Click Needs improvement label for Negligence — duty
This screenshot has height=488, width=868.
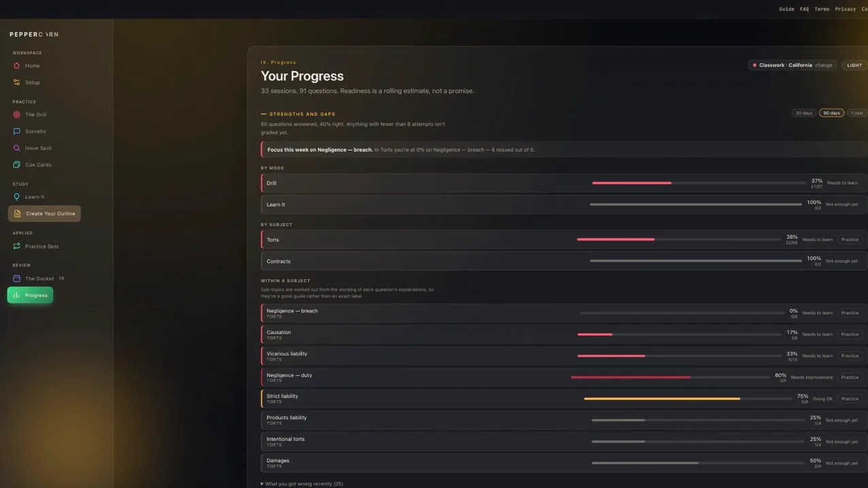click(x=812, y=377)
